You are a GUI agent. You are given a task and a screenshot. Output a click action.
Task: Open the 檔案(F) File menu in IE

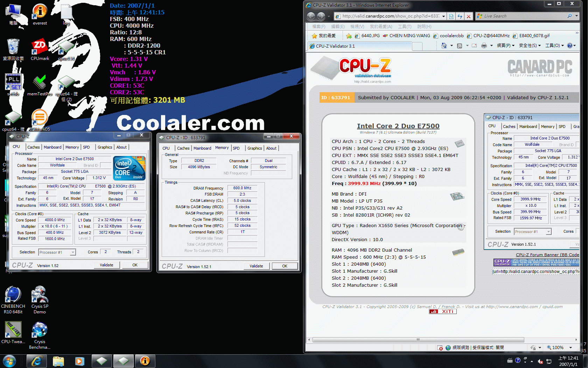(319, 27)
